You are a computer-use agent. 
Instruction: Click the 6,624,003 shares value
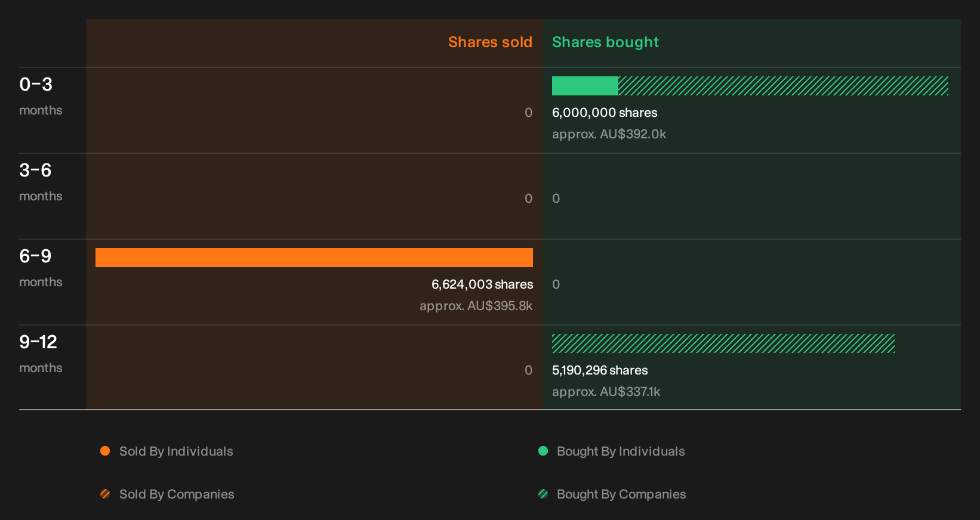pyautogui.click(x=482, y=284)
